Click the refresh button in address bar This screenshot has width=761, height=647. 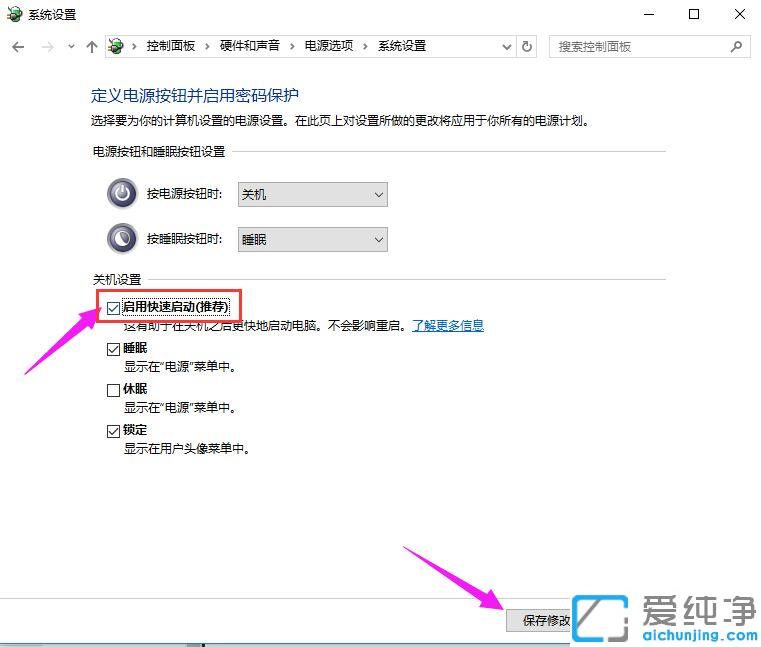(x=528, y=47)
